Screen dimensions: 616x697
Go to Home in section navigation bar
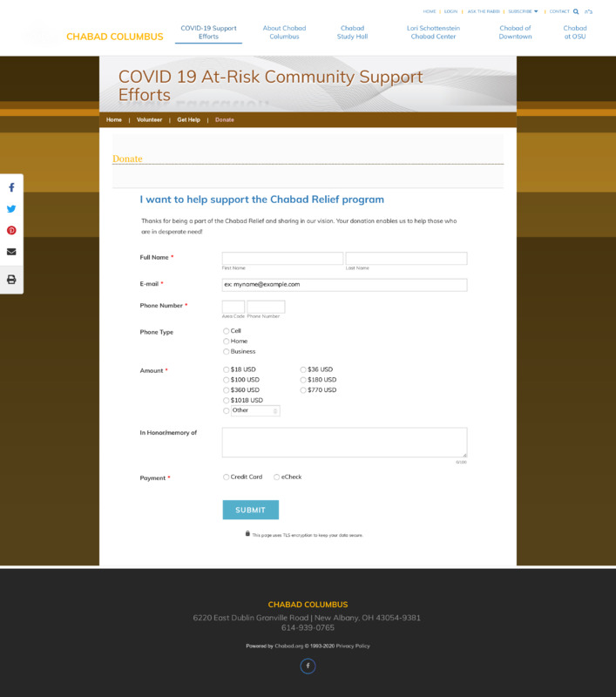point(114,120)
